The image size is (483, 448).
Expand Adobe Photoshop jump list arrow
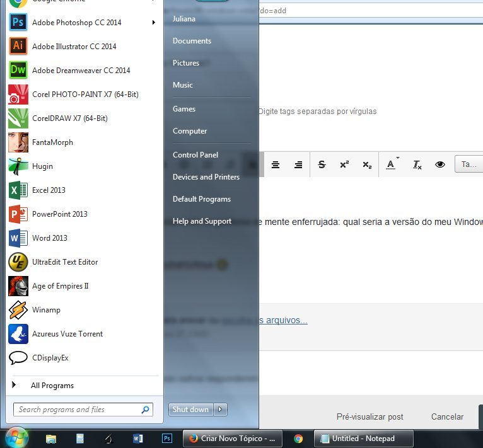(154, 23)
